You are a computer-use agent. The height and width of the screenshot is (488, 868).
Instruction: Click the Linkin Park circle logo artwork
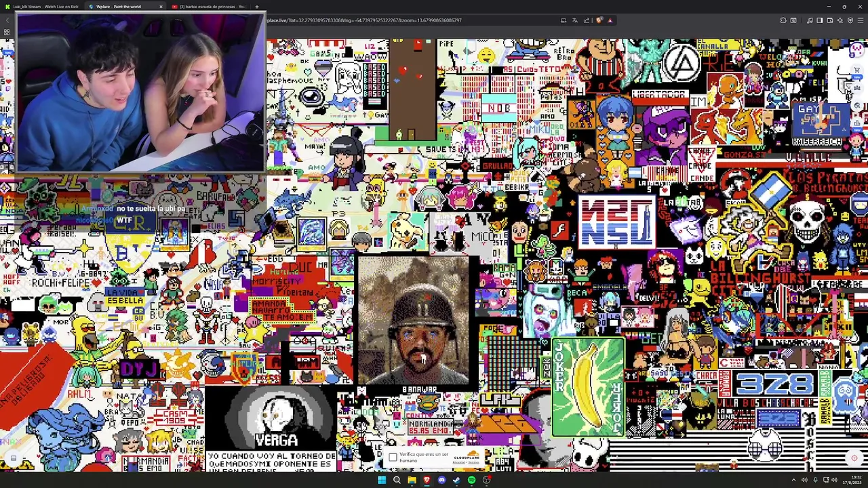pyautogui.click(x=682, y=64)
